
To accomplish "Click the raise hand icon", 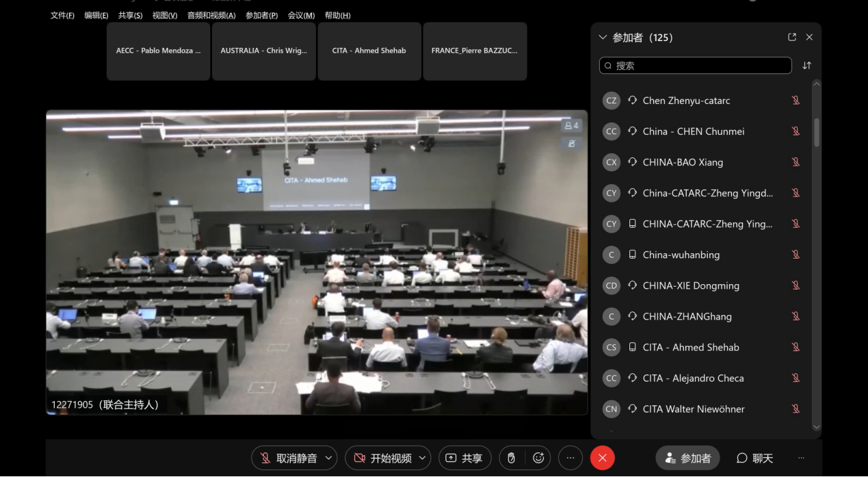I will tap(511, 458).
